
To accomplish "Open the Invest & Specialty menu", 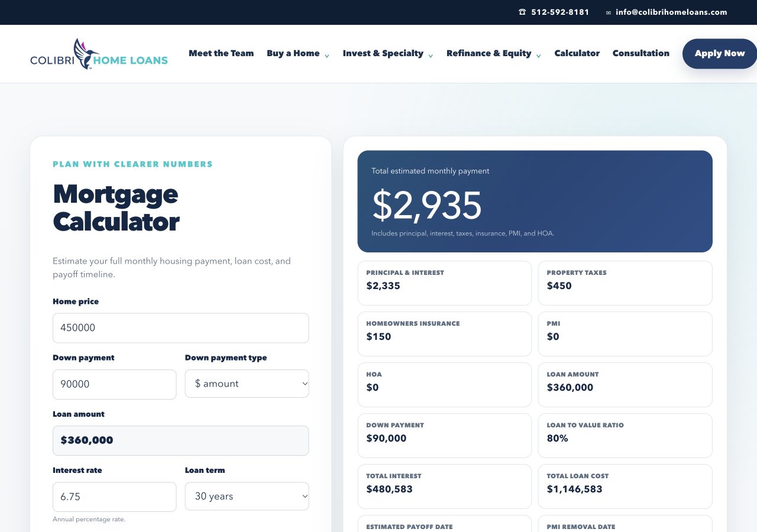I will pyautogui.click(x=383, y=53).
